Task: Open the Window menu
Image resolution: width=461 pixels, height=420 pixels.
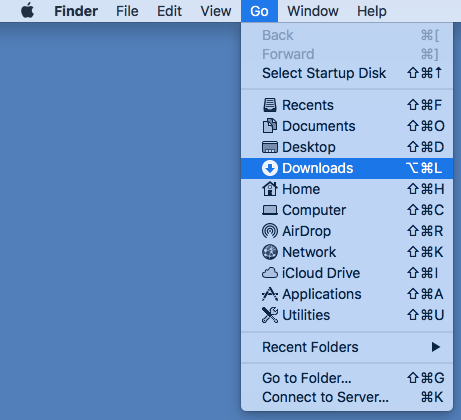Action: [313, 11]
